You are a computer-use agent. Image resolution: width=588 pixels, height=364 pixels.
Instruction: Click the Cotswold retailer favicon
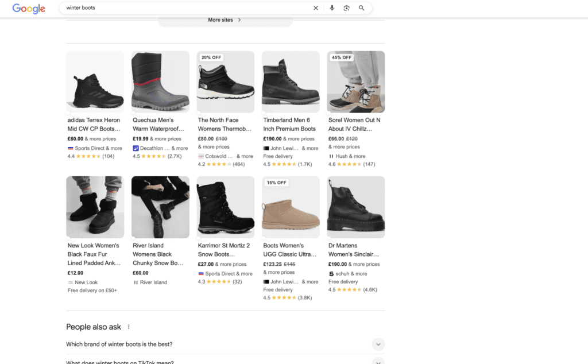click(202, 156)
